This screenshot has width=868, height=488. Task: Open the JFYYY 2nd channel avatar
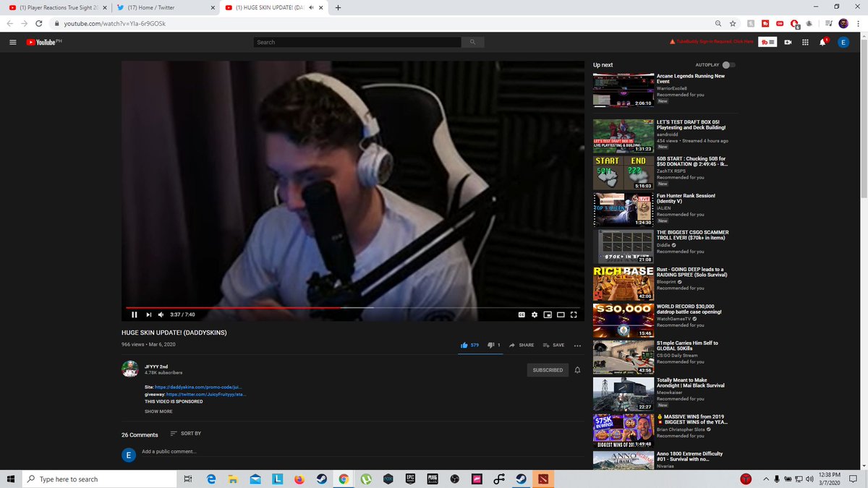click(x=130, y=369)
